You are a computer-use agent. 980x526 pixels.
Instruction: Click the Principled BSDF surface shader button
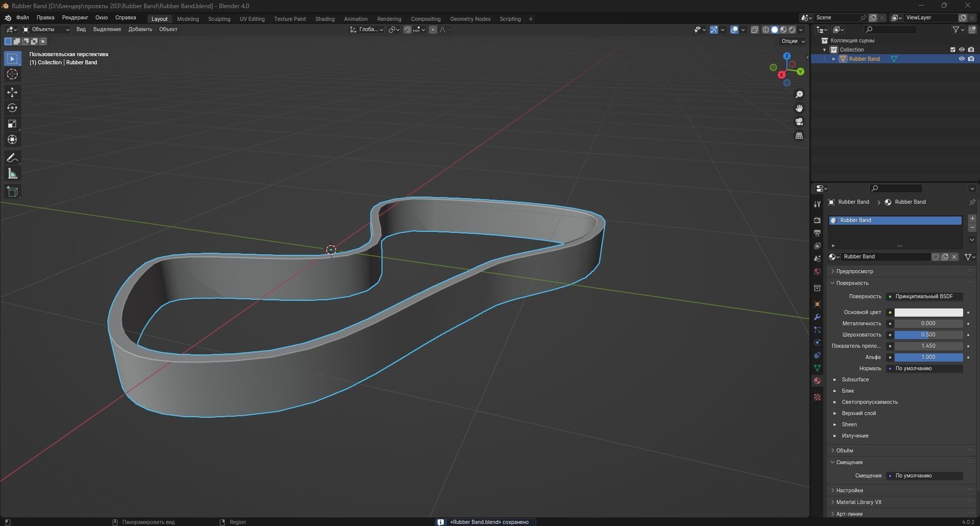pyautogui.click(x=924, y=296)
